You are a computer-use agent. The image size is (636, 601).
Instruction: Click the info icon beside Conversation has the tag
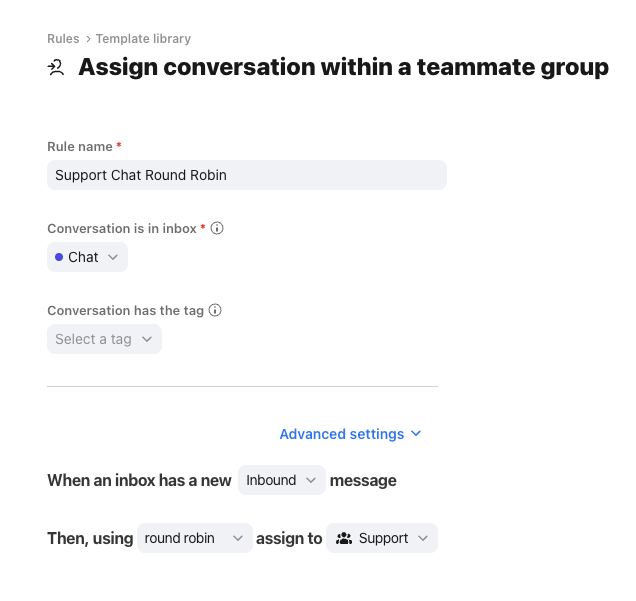coord(215,310)
